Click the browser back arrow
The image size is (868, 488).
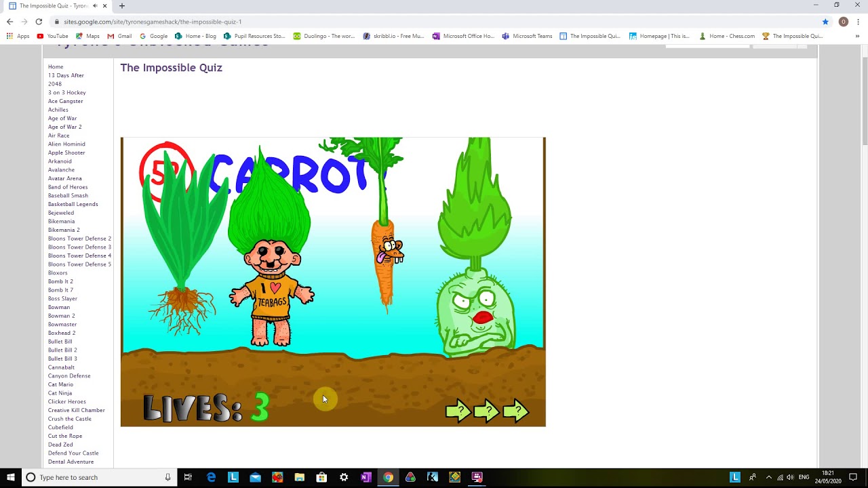point(9,22)
